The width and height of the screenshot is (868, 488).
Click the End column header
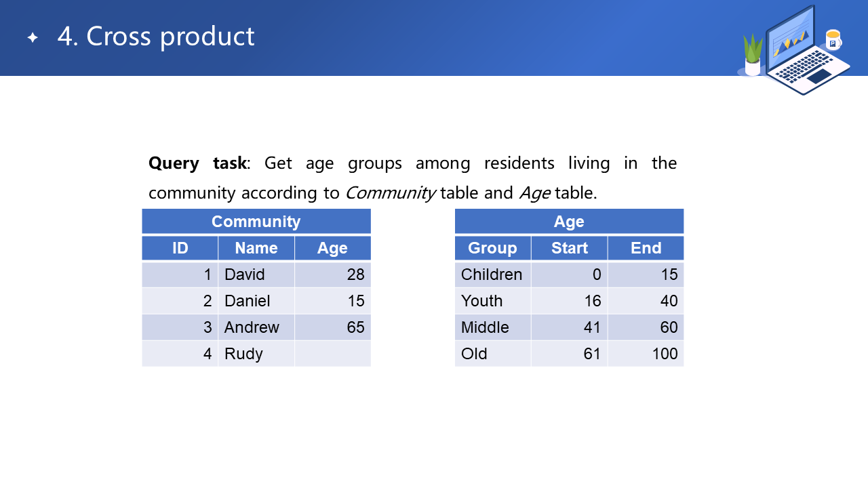(646, 248)
